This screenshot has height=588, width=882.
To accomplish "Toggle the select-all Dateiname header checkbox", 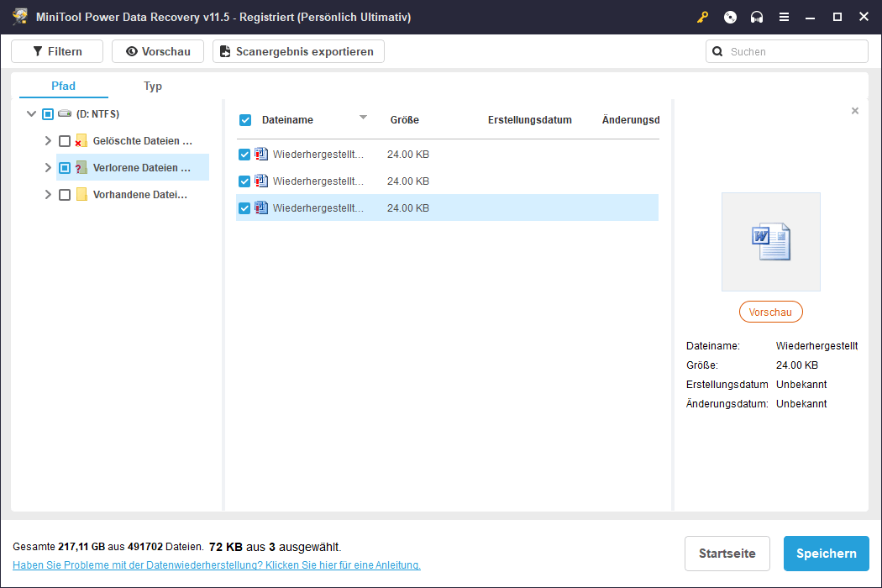I will coord(245,120).
